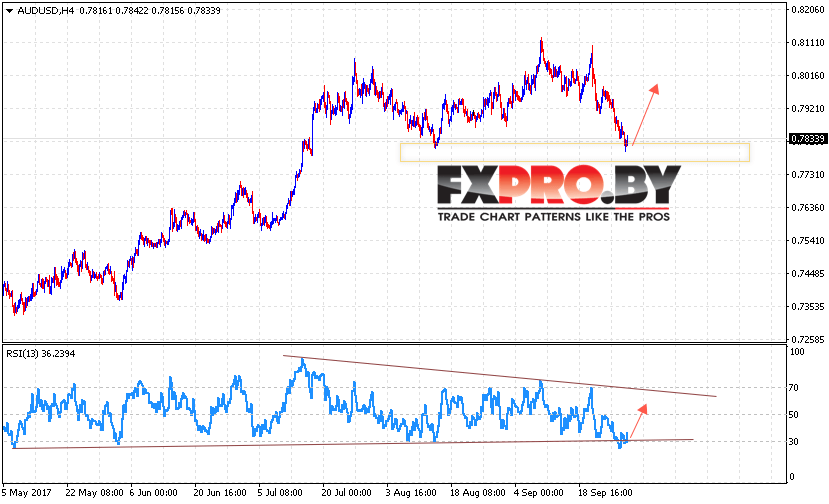Open the chart dropdown triangle beside AUDUSD,H4
The image size is (829, 504).
(x=9, y=11)
